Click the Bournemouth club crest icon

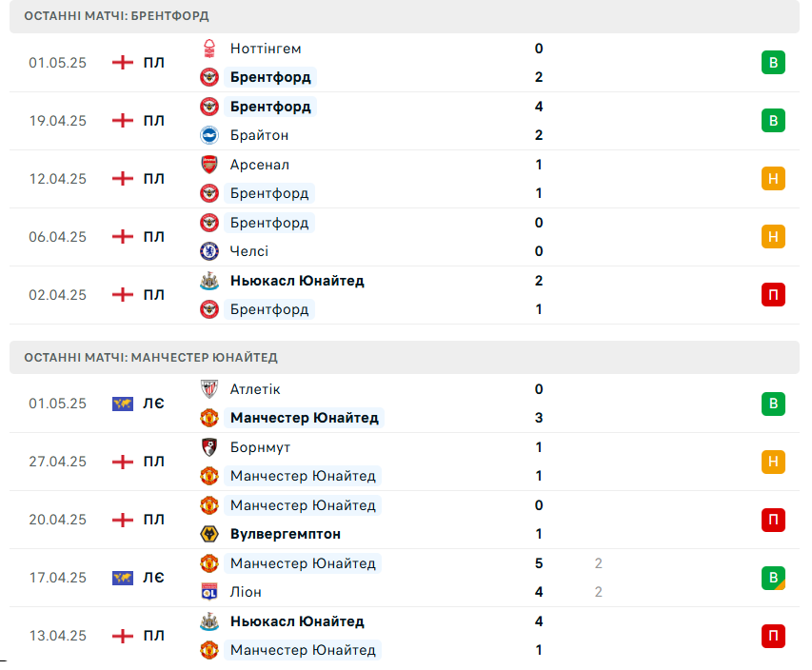(x=209, y=447)
